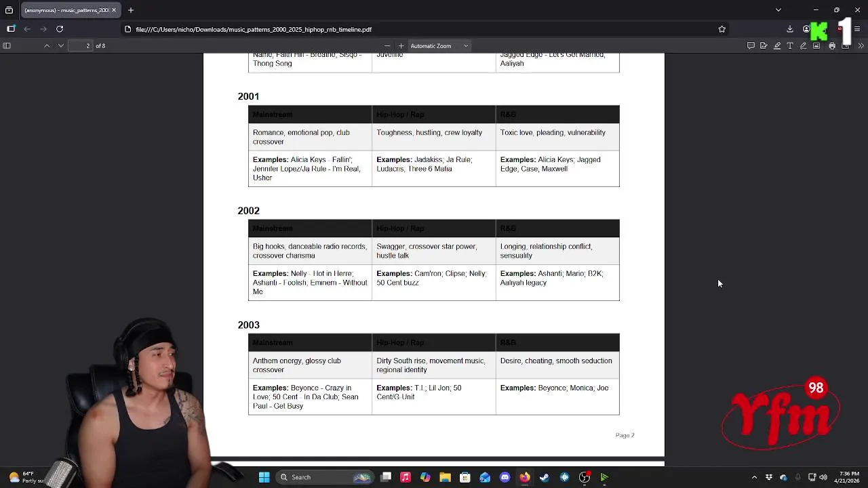The image size is (868, 488).
Task: Select the Draw pencil tool
Action: [804, 46]
